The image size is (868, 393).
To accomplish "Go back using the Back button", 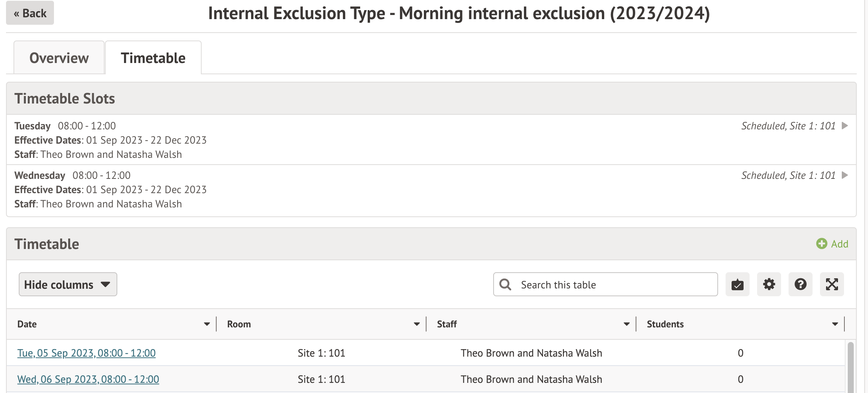I will coord(30,13).
